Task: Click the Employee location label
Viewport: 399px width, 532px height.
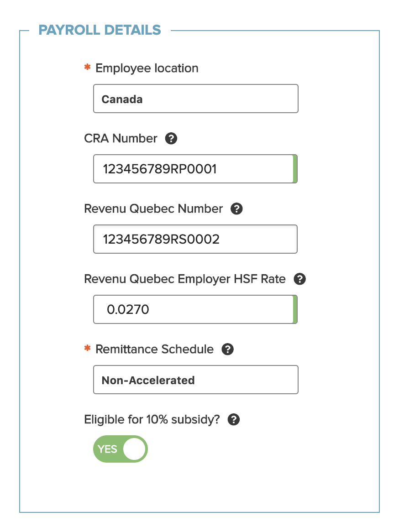Action: click(147, 68)
